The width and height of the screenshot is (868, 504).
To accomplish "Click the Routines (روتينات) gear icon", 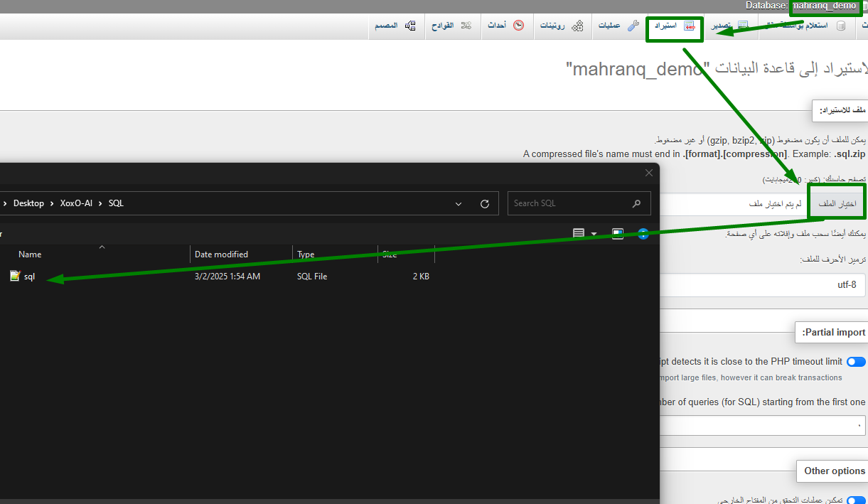I will [577, 26].
